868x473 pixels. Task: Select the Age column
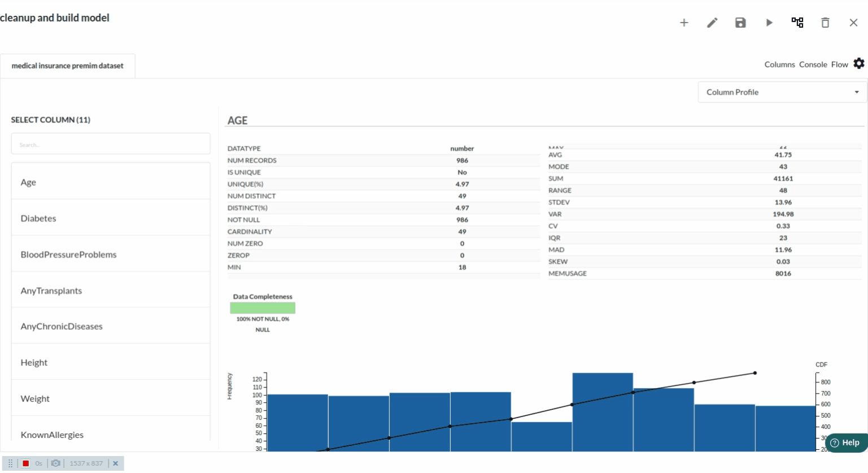point(111,182)
